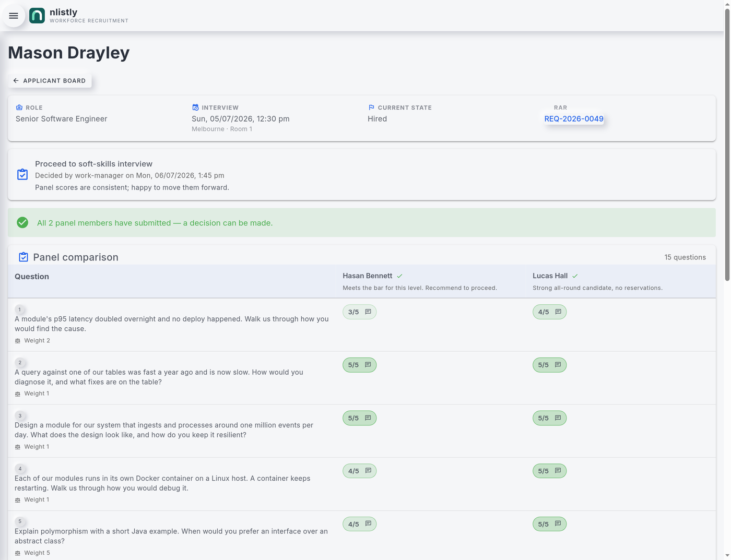Click the checkmark next to Lucas Hall
This screenshot has height=560, width=731.
tap(575, 276)
